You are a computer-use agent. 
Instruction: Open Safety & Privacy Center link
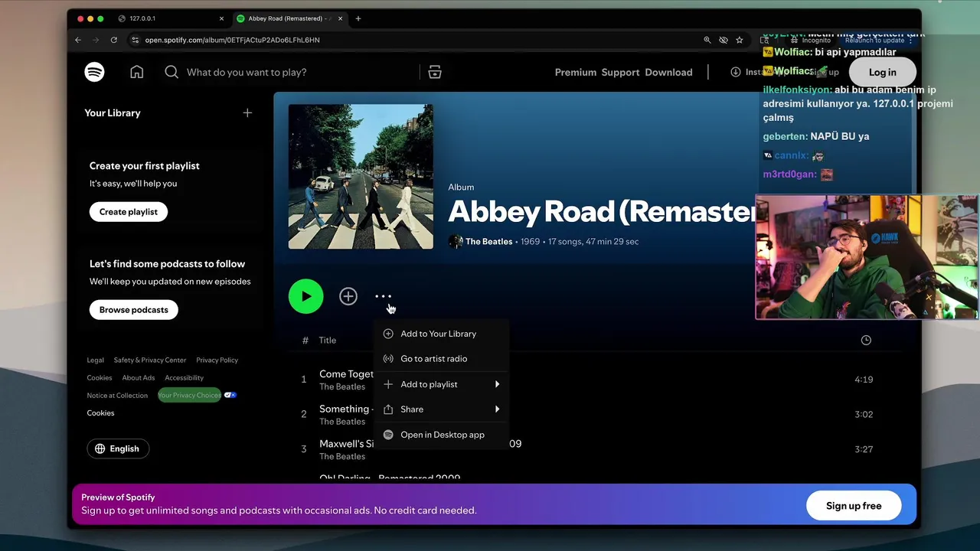(150, 360)
